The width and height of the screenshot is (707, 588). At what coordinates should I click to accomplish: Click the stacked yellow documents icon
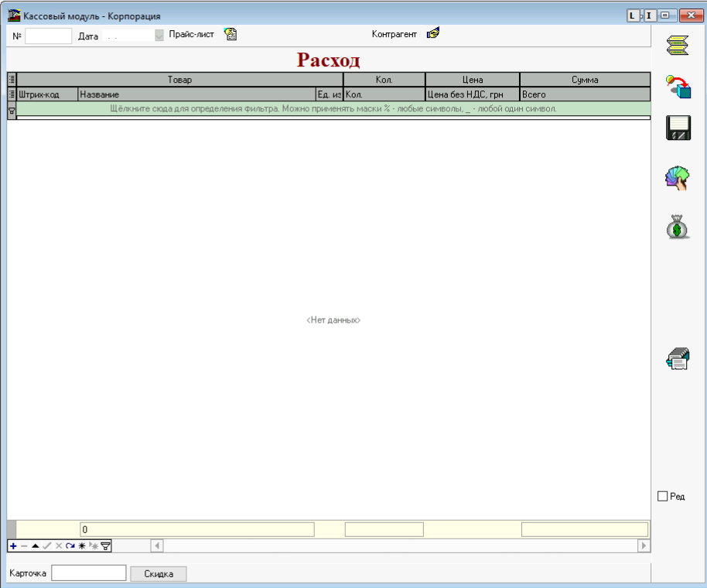click(x=678, y=46)
